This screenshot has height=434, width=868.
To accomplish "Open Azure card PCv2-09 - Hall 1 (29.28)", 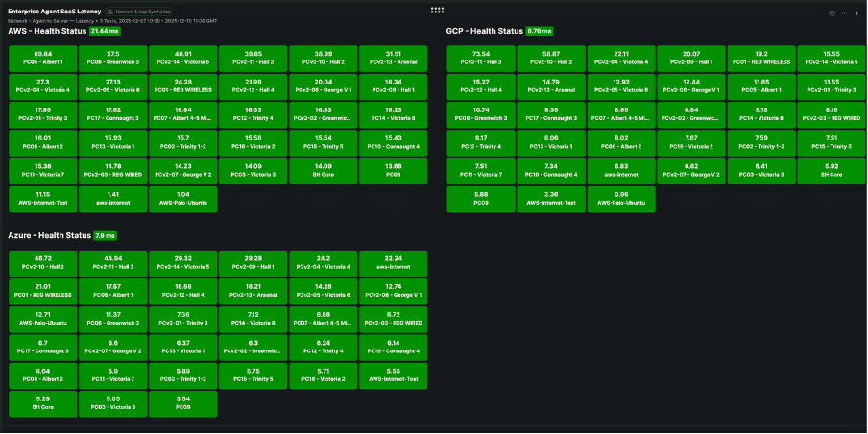I will click(253, 263).
